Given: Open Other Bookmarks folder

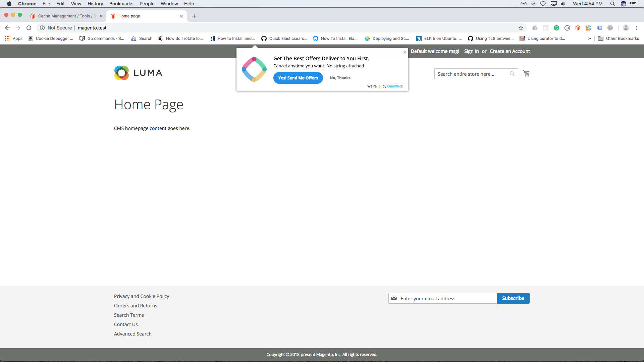Looking at the screenshot, I should coord(619,39).
